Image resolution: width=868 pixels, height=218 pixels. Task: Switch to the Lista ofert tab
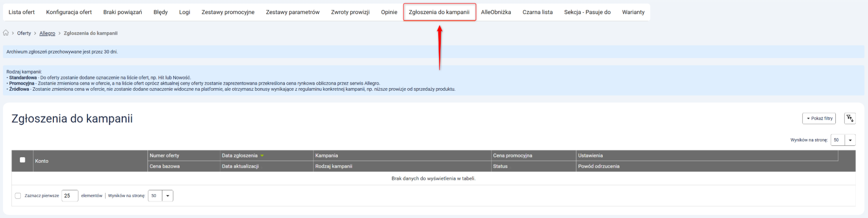(x=22, y=12)
